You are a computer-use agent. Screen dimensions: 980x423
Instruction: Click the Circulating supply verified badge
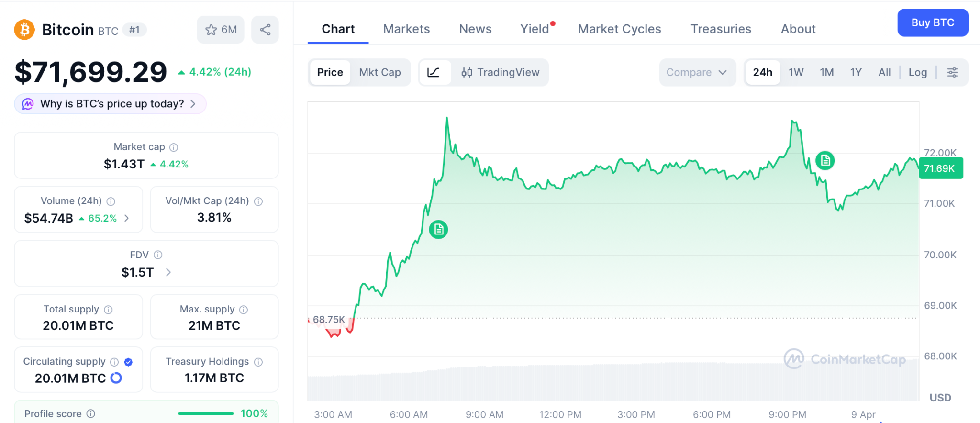(x=128, y=362)
